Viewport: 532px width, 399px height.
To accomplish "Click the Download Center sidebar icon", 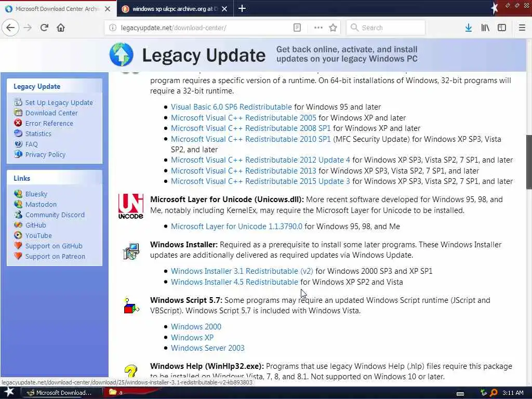I will pos(18,113).
